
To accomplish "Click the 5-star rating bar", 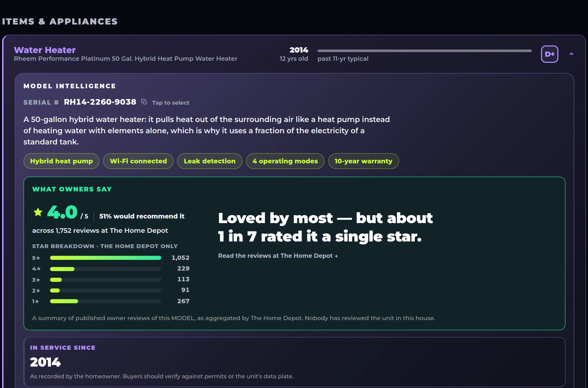I will (x=106, y=258).
